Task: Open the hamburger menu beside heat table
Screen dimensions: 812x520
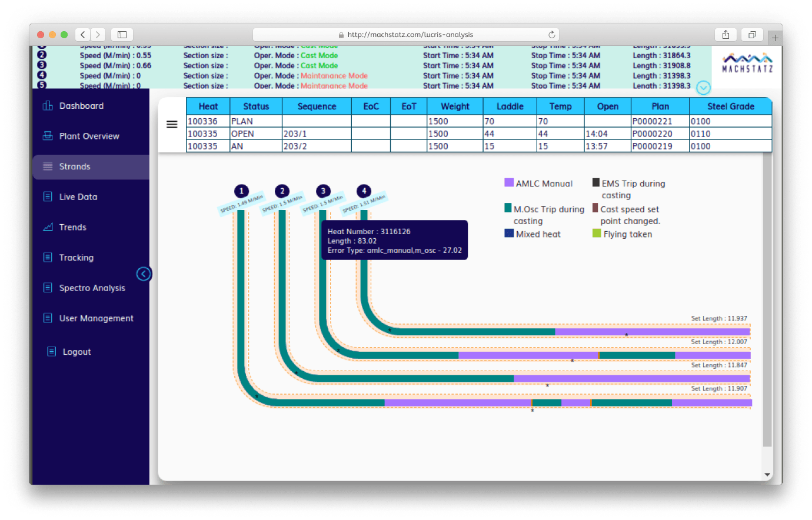Action: 172,125
